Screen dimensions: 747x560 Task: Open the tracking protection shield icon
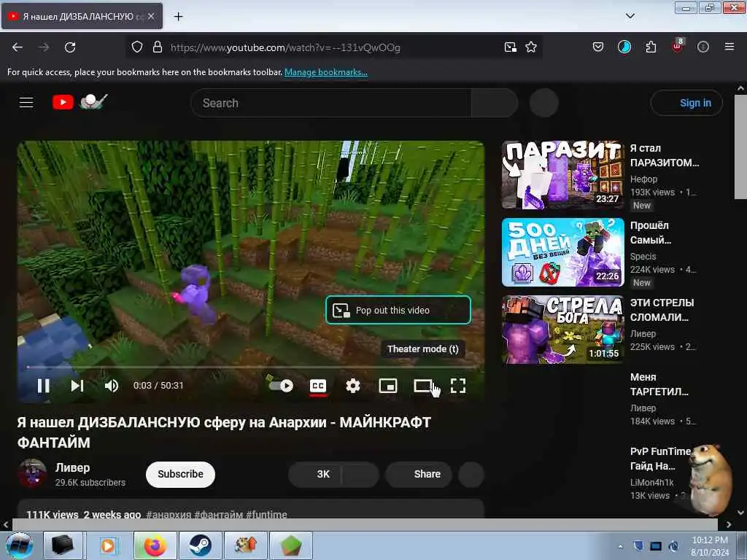pos(137,47)
